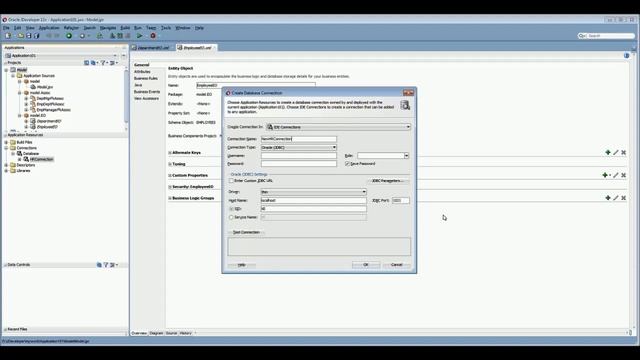The width and height of the screenshot is (640, 360).
Task: Expand the Descriptors folder node
Action: [x=7, y=165]
